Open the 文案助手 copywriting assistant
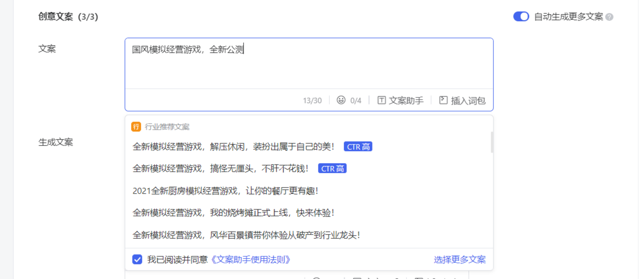Image resolution: width=644 pixels, height=279 pixels. coord(400,101)
